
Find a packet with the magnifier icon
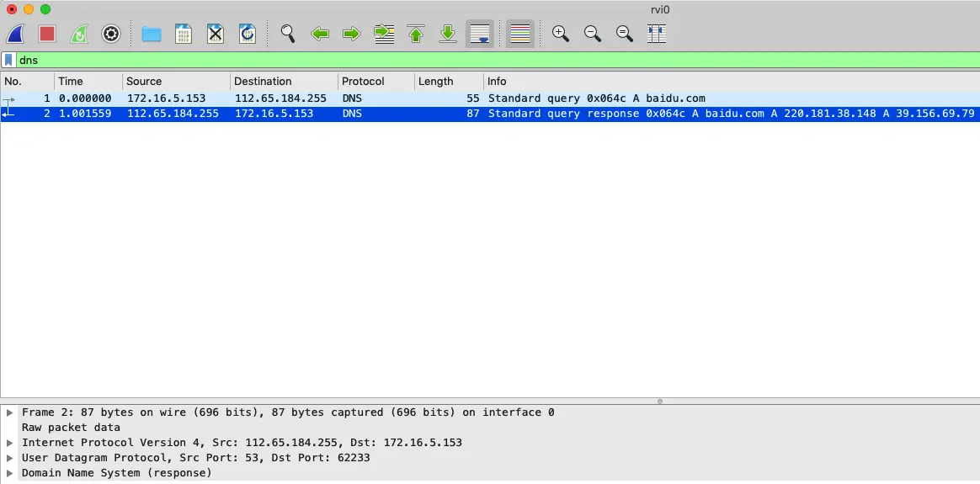point(287,34)
